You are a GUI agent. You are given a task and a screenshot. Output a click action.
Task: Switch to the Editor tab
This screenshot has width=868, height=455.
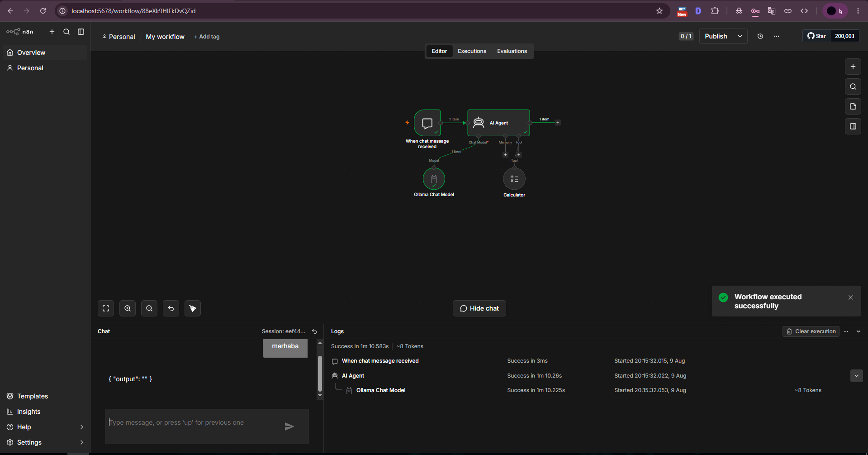(x=439, y=51)
